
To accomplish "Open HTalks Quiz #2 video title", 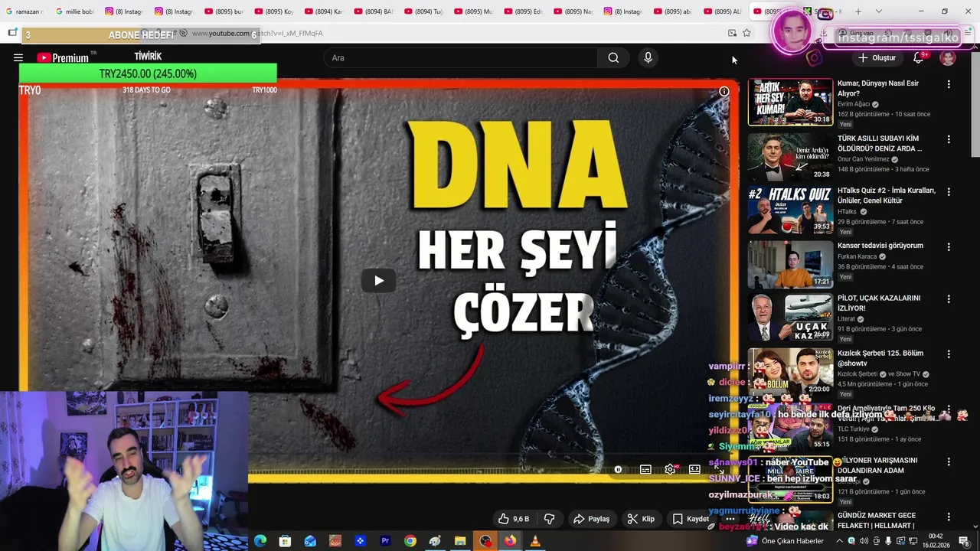I will tap(886, 195).
